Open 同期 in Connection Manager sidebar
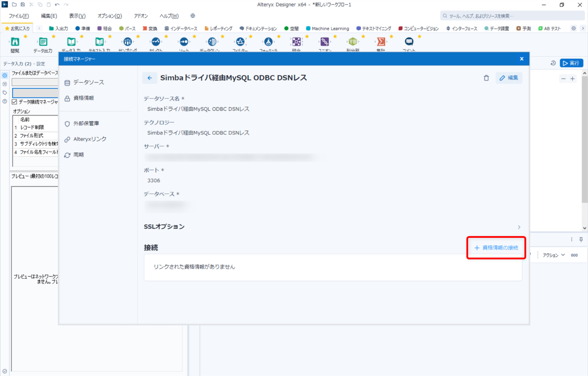588x376 pixels. 74,155
